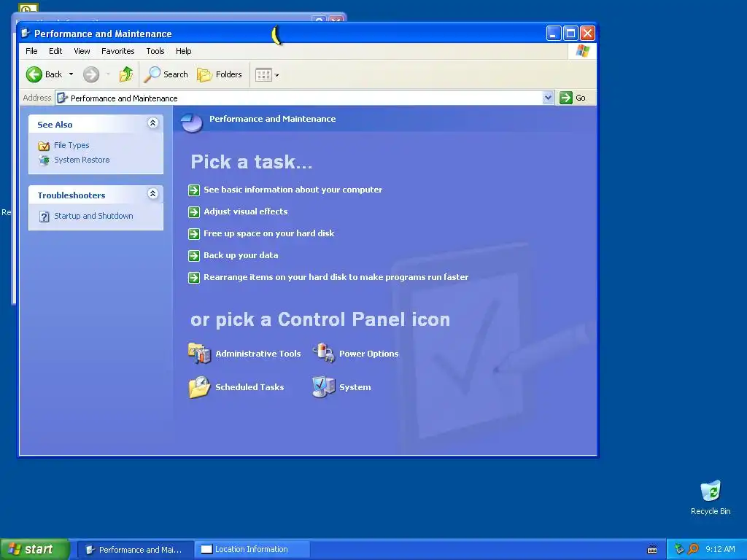This screenshot has width=747, height=560.
Task: Switch to Location Information taskbar button
Action: (x=252, y=550)
